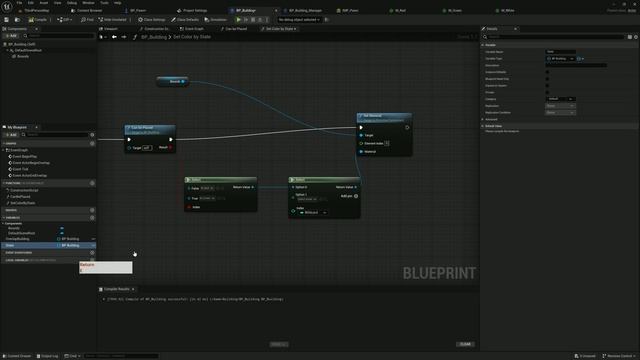This screenshot has width=640, height=360.
Task: Open the Find tool
Action: tap(87, 20)
